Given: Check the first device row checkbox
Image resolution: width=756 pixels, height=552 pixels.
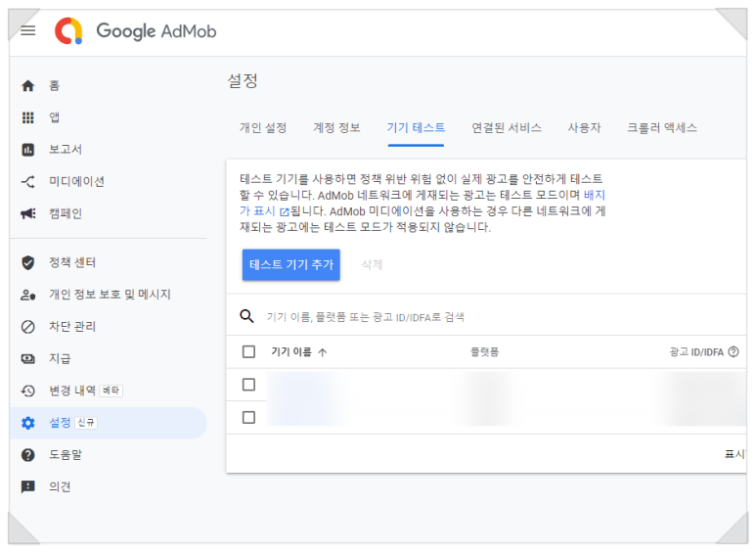Looking at the screenshot, I should tap(248, 385).
